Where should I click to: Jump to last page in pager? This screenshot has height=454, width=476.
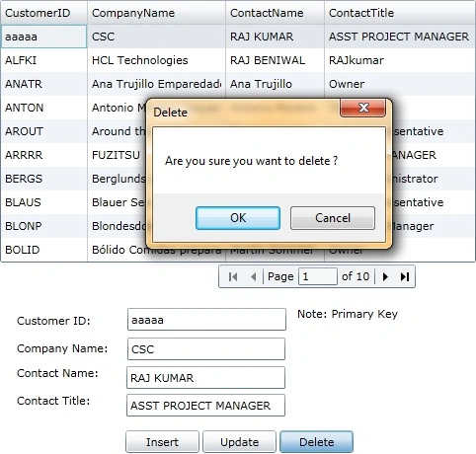pyautogui.click(x=405, y=276)
